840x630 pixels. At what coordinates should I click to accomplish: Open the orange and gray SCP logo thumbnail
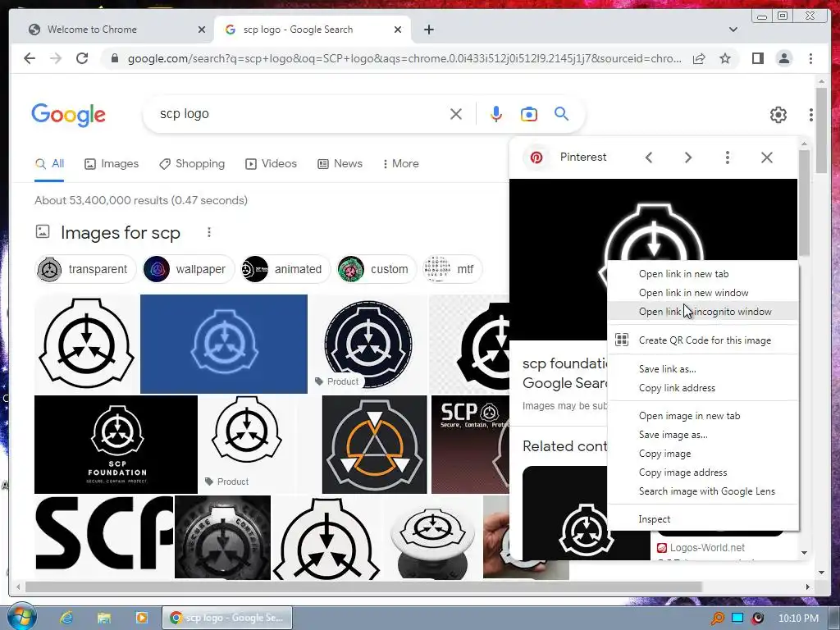pos(374,444)
